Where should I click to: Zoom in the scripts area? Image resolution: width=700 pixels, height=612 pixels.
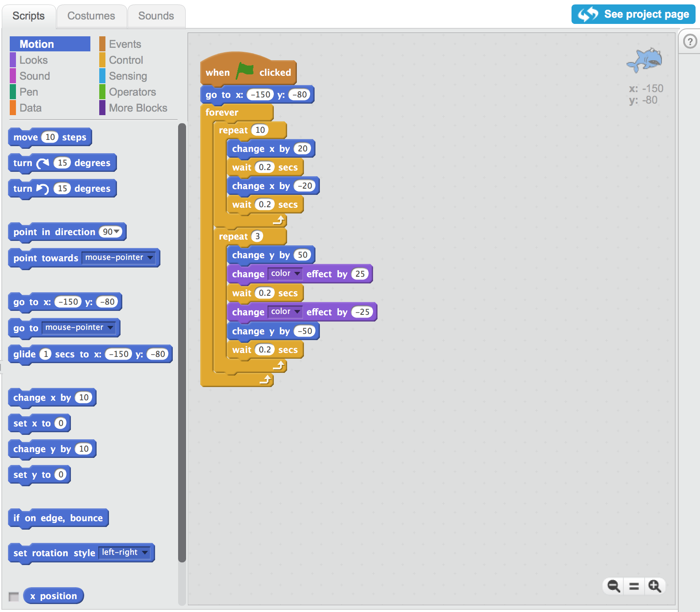[654, 586]
